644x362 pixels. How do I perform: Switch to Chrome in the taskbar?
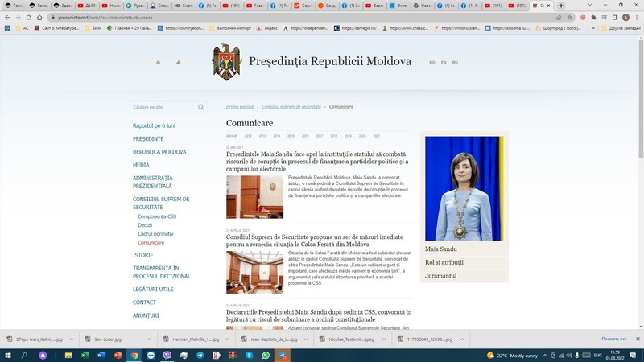click(134, 355)
